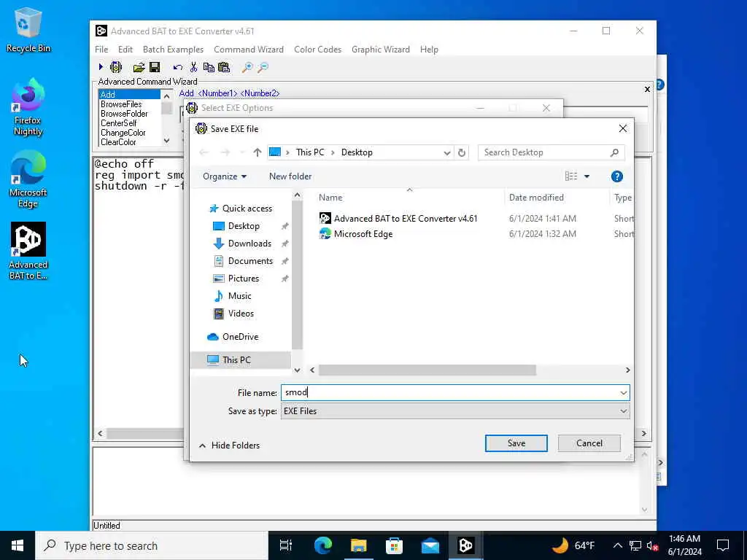Select the Microsoft Edge desktop shortcut

[28, 179]
